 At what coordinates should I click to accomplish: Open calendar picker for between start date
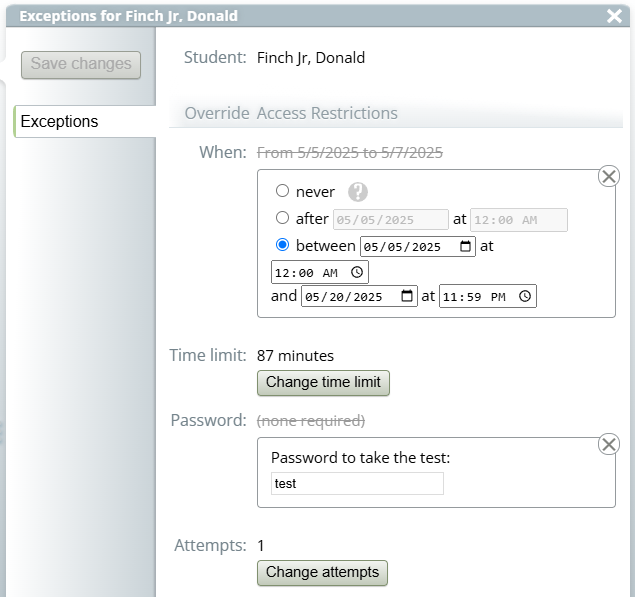point(465,246)
